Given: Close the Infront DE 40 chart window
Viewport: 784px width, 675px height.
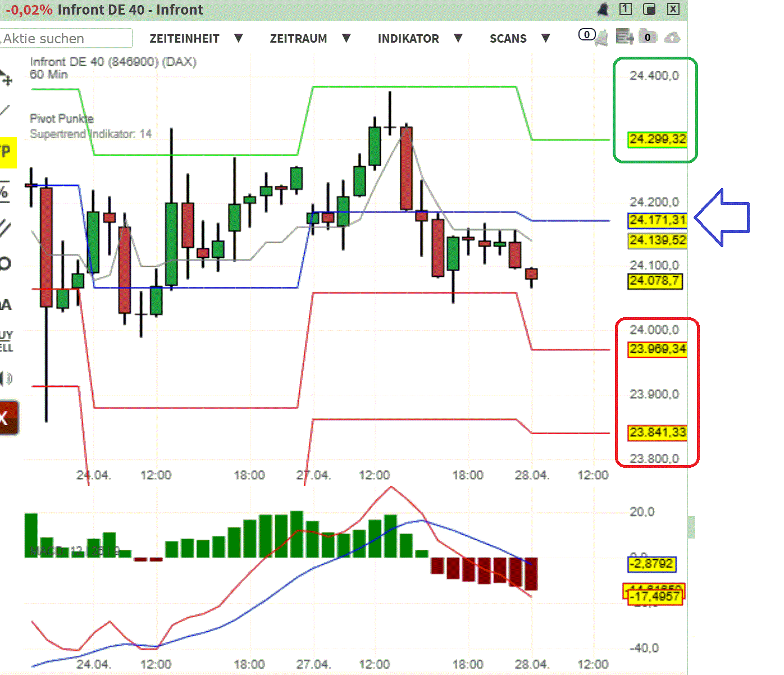Looking at the screenshot, I should [673, 9].
